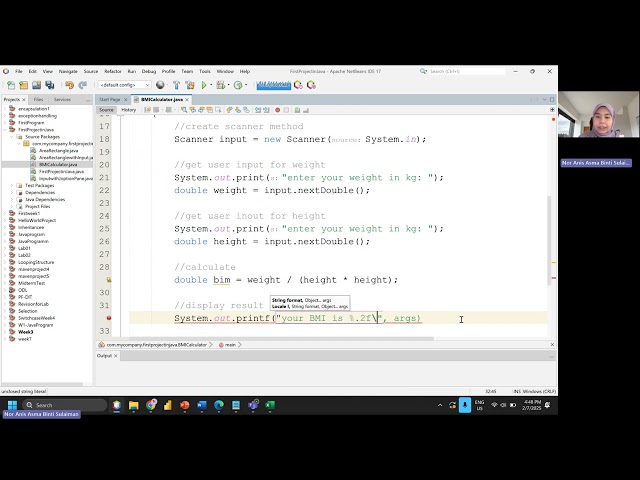Image resolution: width=640 pixels, height=480 pixels.
Task: Select the MidtermTest project
Action: tap(31, 283)
